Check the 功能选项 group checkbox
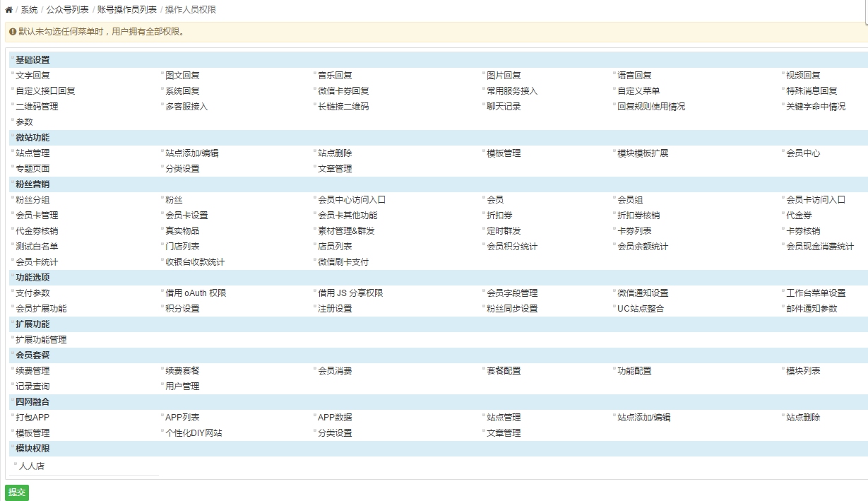Image resolution: width=868 pixels, height=501 pixels. pos(13,276)
